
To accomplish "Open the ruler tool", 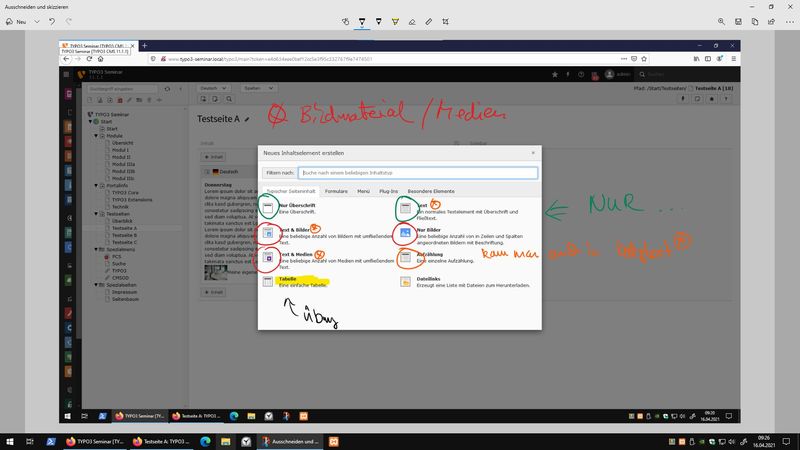I will (429, 21).
